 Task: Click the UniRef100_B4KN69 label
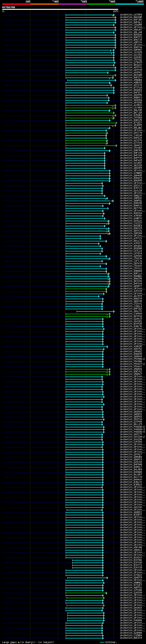(131, 472)
